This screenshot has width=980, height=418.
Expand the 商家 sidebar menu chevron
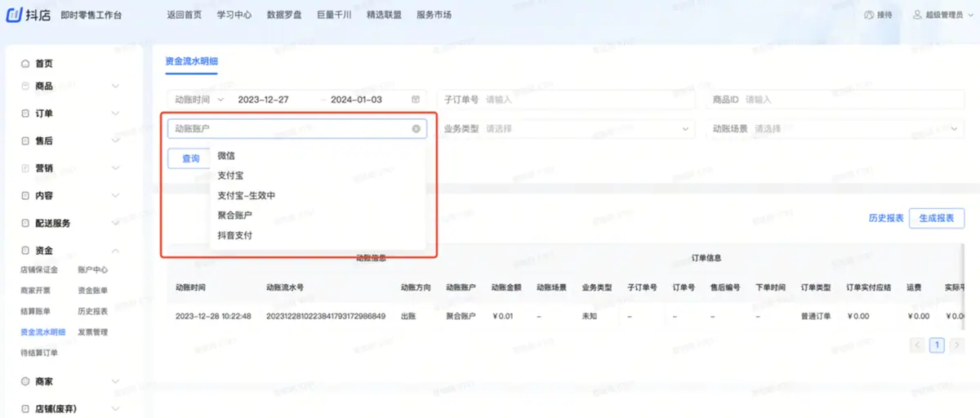pos(115,381)
